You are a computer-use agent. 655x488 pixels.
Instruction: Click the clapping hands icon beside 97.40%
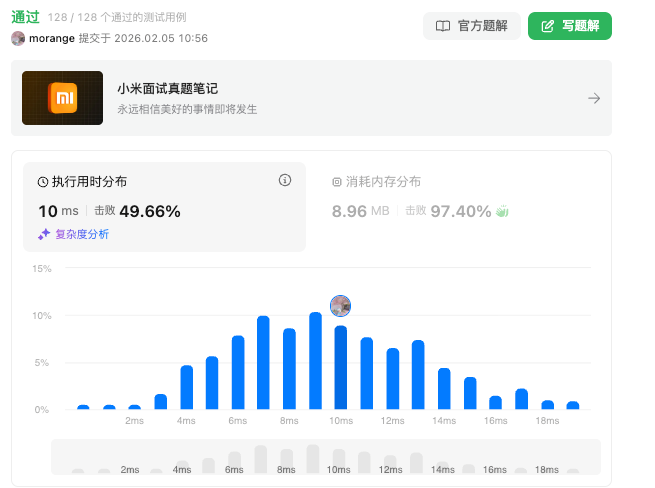tap(502, 211)
